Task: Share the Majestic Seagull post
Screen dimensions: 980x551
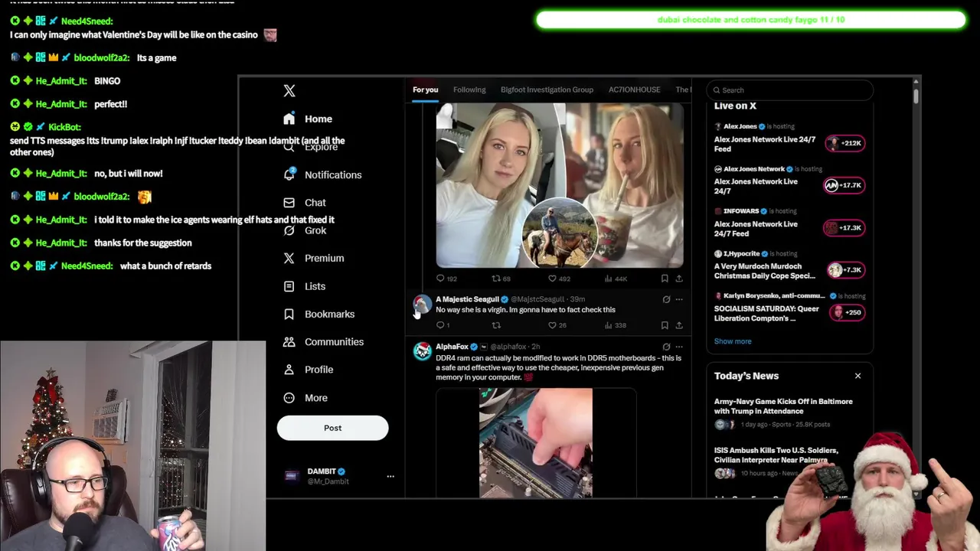Action: 679,325
